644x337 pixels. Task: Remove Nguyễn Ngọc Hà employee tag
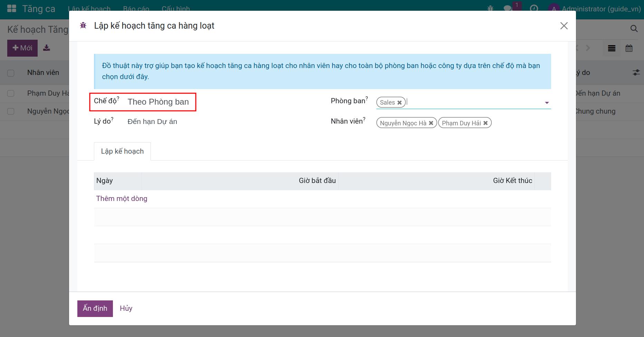(x=431, y=123)
